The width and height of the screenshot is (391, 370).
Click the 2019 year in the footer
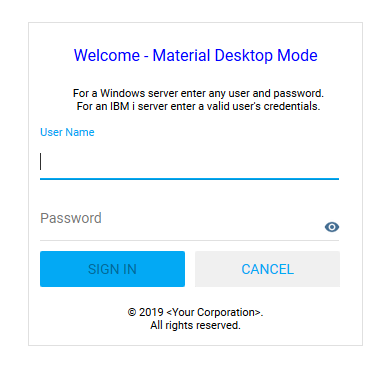pyautogui.click(x=151, y=312)
